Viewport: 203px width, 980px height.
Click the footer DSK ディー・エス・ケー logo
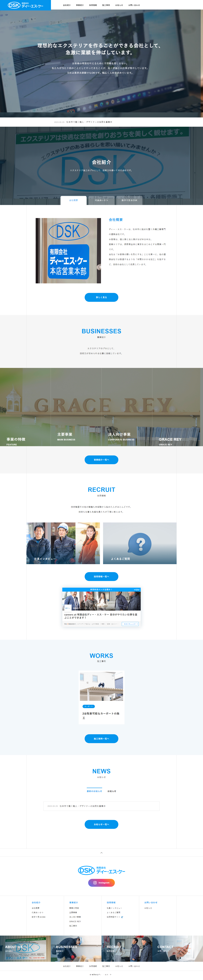[x=101, y=870]
